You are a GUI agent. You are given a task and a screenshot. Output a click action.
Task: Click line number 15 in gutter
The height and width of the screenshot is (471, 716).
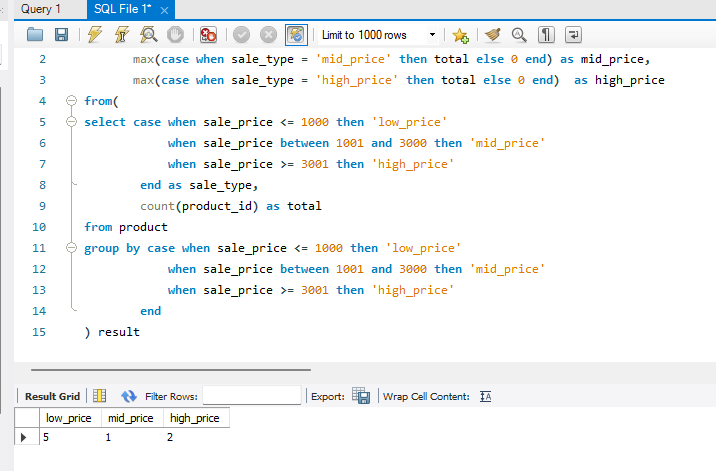pyautogui.click(x=39, y=332)
